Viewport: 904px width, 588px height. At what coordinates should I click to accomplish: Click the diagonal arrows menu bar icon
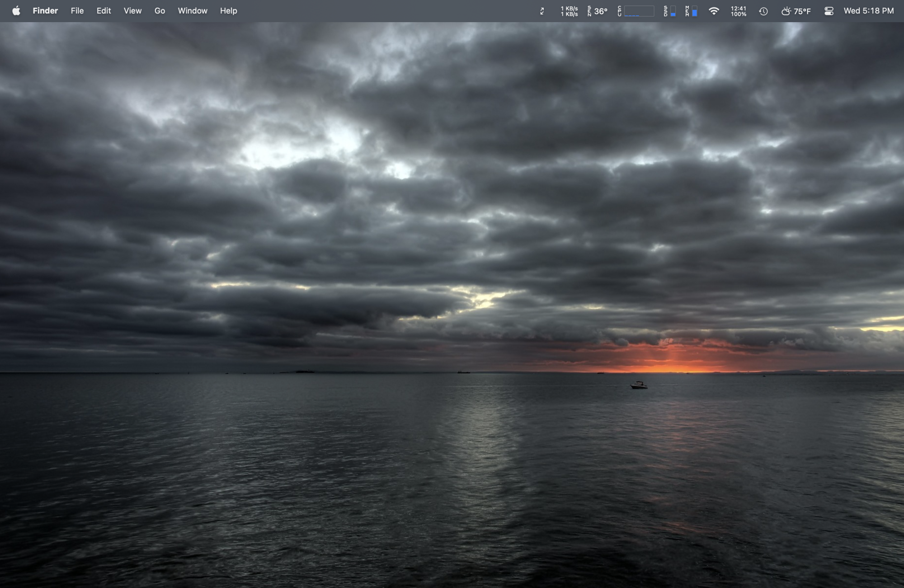tap(542, 11)
